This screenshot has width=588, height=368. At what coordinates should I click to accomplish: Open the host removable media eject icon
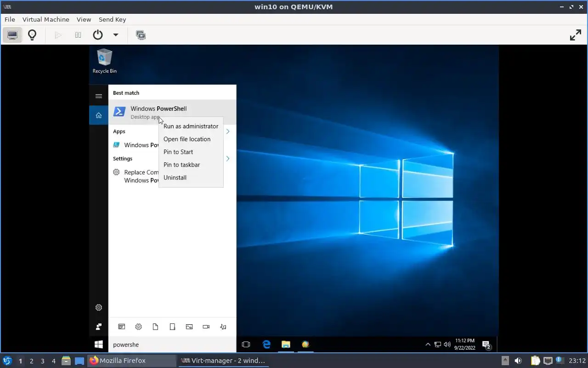point(505,361)
